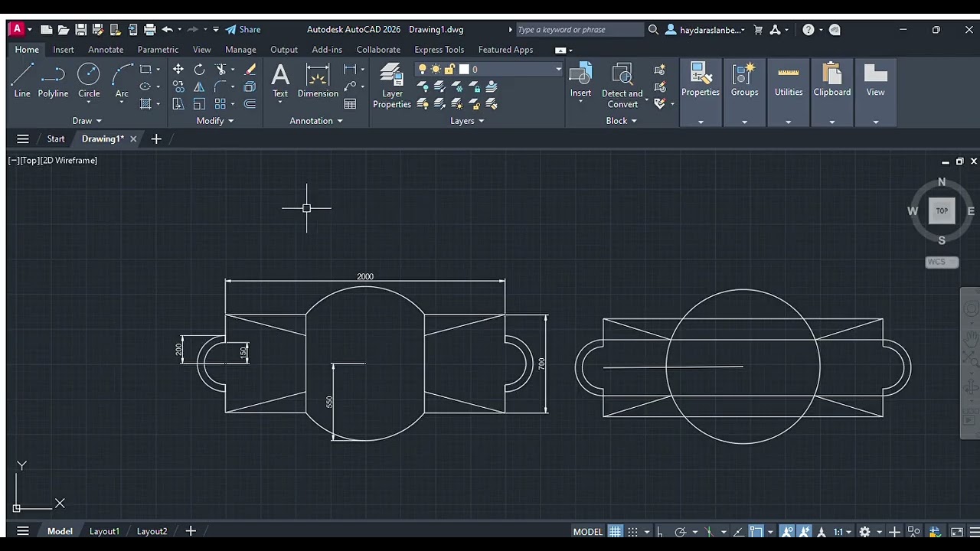Select the Line drawing tool

click(x=22, y=81)
